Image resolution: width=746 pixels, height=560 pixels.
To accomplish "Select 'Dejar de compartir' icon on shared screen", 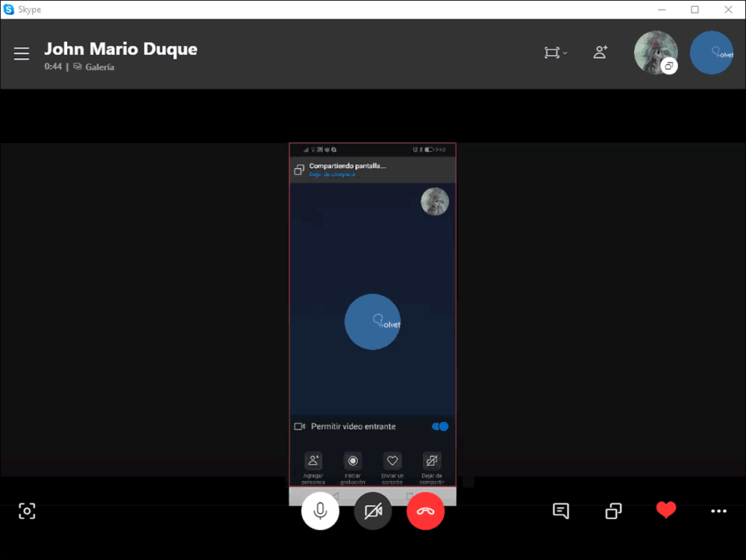I will point(431,461).
